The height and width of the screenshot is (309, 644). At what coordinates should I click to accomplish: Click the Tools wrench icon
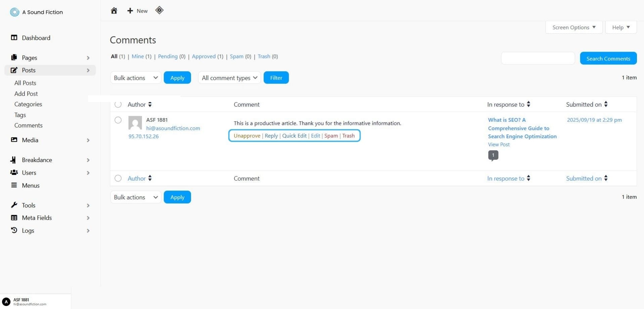point(14,205)
